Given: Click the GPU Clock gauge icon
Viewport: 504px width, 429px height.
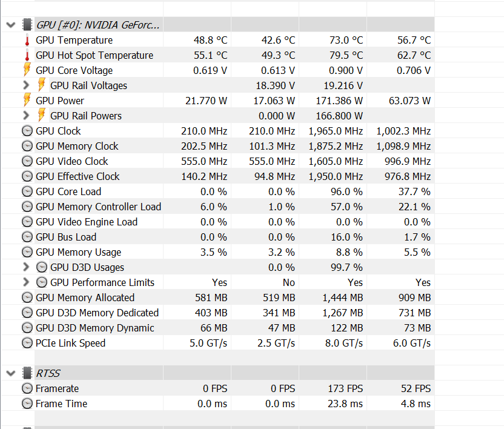Looking at the screenshot, I should (x=27, y=131).
